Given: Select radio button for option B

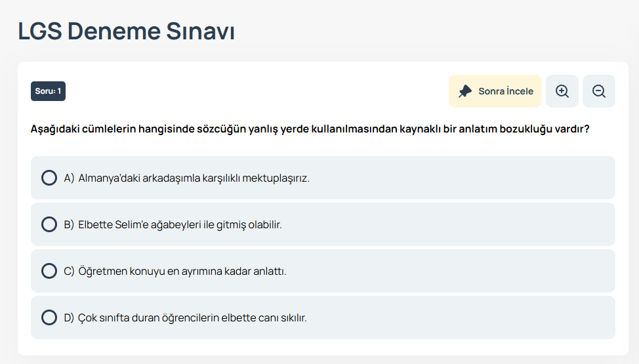Looking at the screenshot, I should 49,224.
